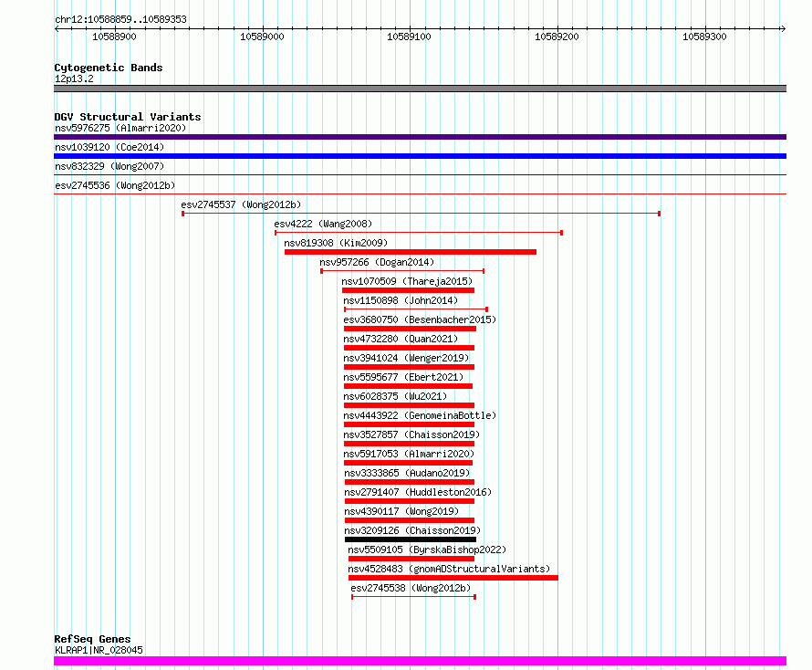812x670 pixels.
Task: Click the thin esv2745537 variant line
Action: (x=421, y=214)
